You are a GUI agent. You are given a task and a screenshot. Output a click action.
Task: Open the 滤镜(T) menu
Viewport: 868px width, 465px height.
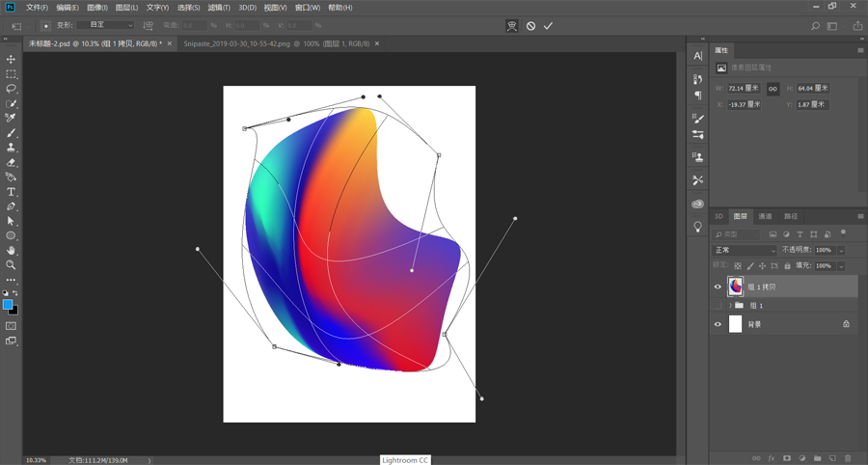point(217,8)
